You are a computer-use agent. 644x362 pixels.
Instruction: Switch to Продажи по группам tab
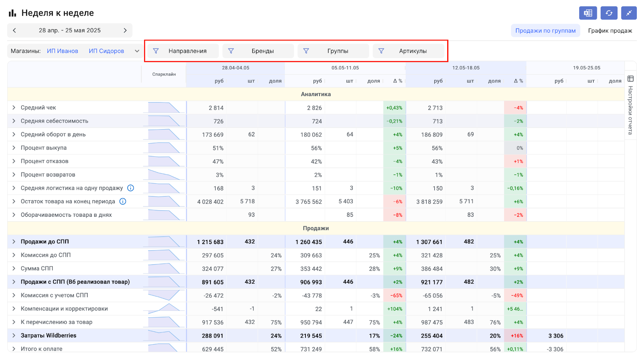545,31
